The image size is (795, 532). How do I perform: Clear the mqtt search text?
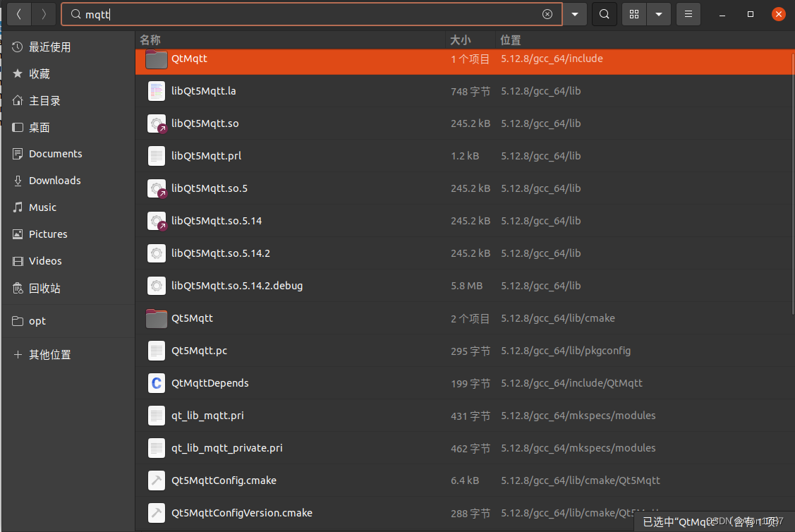[x=548, y=14]
